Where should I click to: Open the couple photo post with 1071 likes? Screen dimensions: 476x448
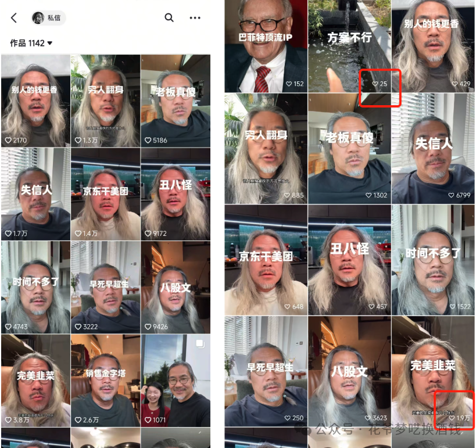tap(176, 381)
